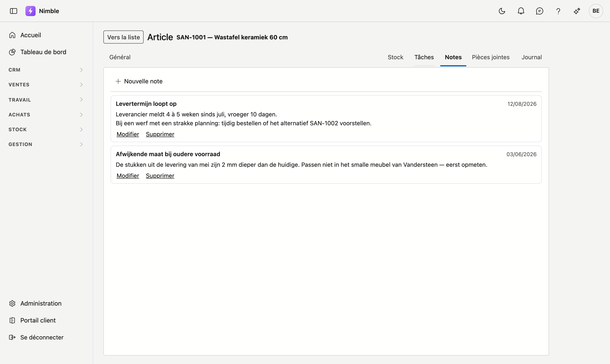This screenshot has height=364, width=610.
Task: Expand the CRM section chevron
Action: [x=81, y=70]
